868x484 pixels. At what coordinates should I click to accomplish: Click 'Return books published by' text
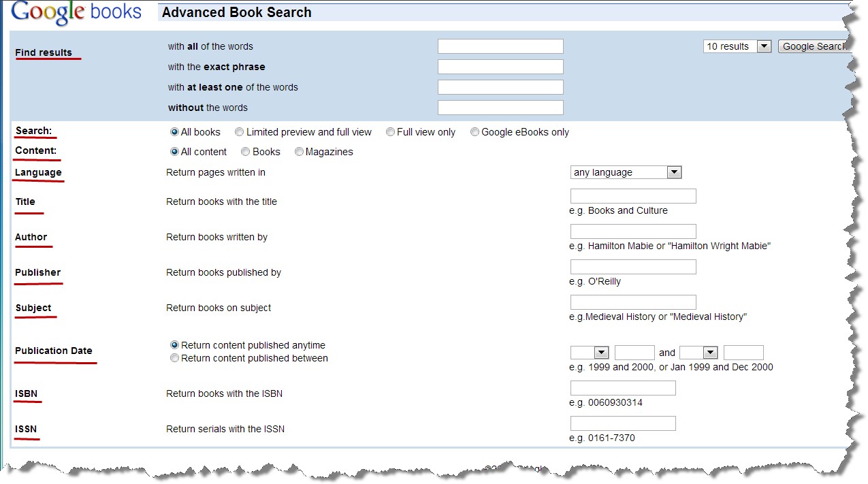[223, 272]
